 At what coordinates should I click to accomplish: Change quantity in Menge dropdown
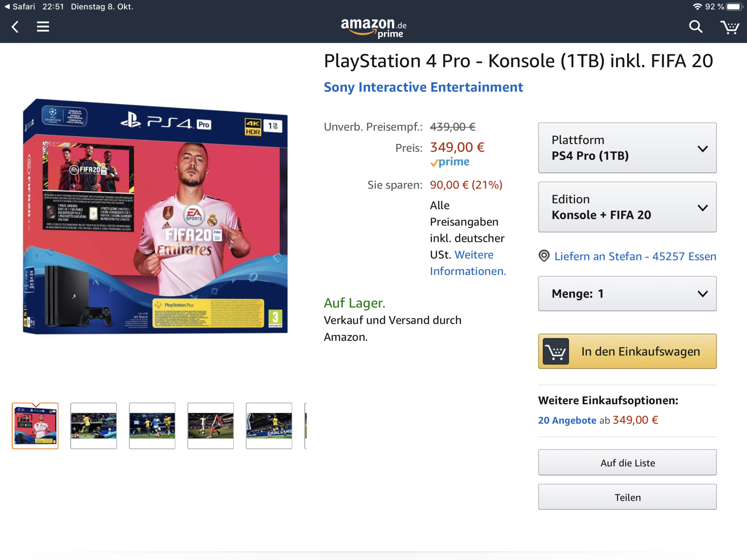coord(627,294)
